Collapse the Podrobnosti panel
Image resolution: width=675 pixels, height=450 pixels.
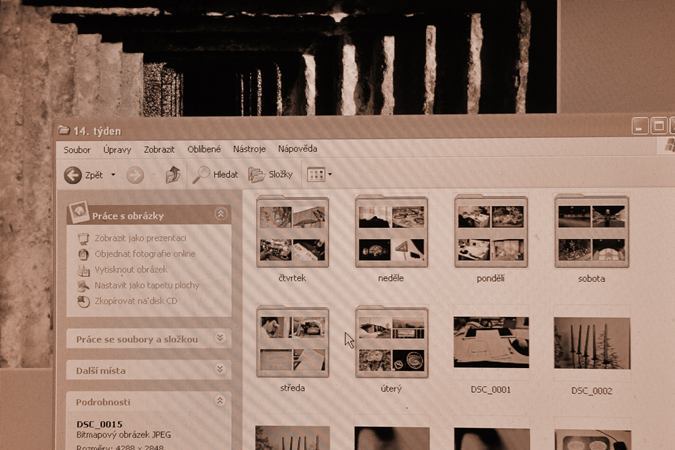point(220,401)
